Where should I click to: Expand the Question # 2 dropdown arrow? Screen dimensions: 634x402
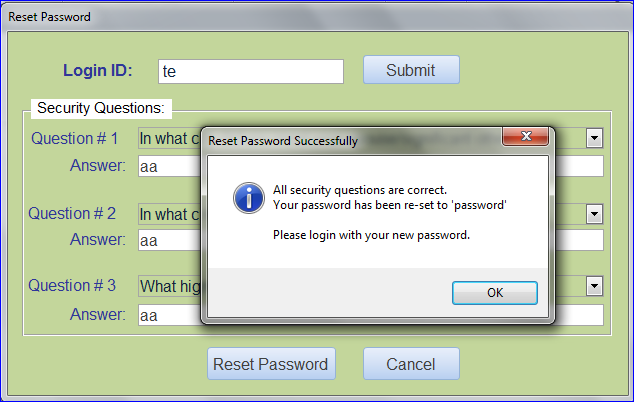click(594, 214)
